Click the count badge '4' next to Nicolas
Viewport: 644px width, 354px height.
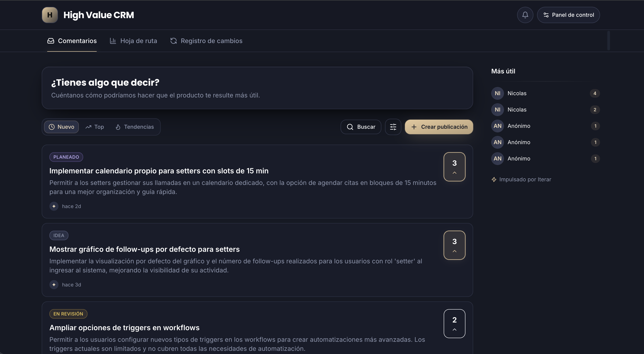pyautogui.click(x=595, y=93)
